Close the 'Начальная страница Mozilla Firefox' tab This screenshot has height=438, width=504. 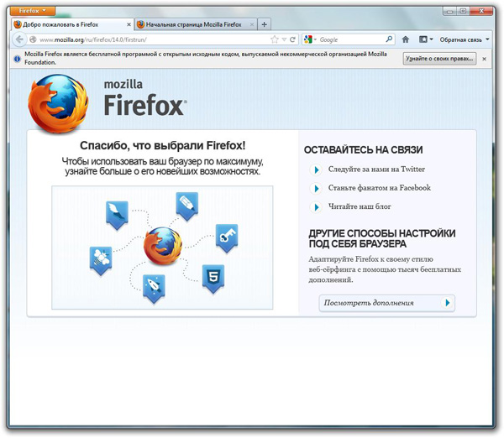252,24
